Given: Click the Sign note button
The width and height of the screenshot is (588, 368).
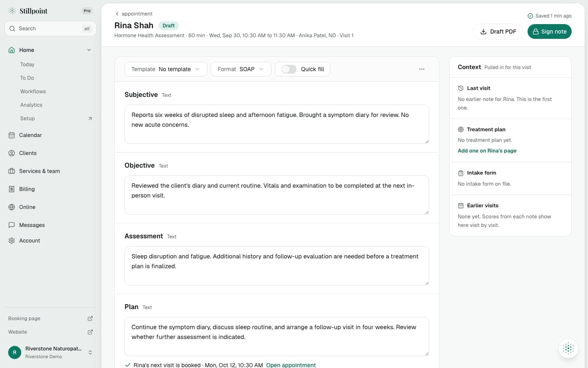Looking at the screenshot, I should pyautogui.click(x=550, y=31).
